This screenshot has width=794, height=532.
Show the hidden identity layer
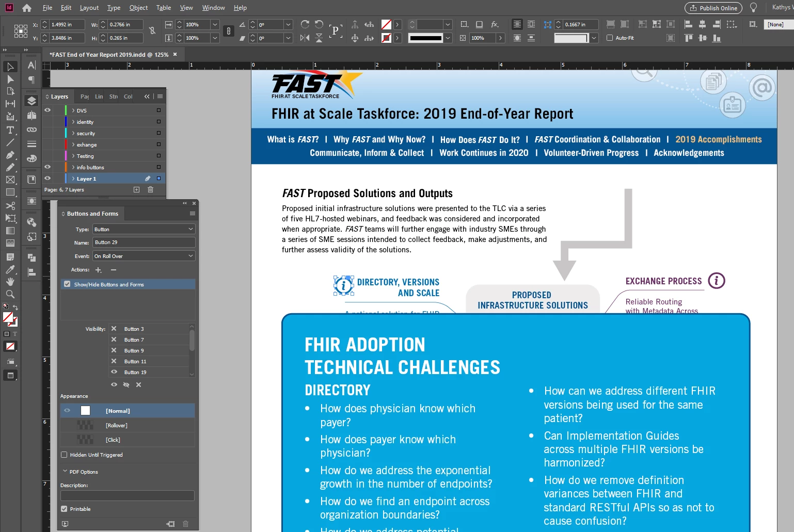(x=47, y=122)
